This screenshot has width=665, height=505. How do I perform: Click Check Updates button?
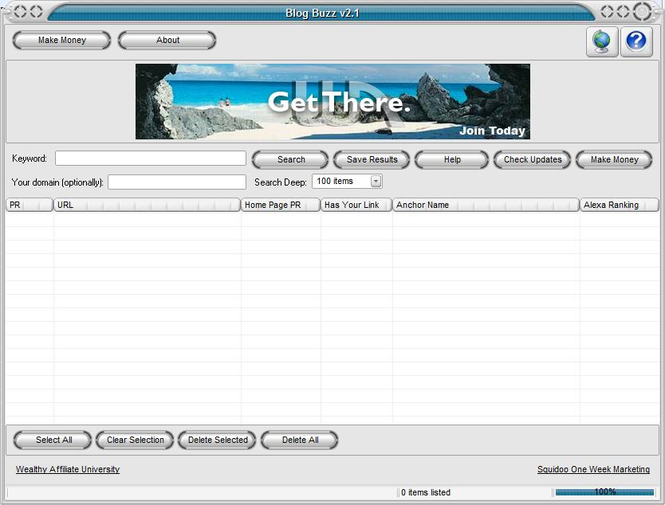coord(532,160)
